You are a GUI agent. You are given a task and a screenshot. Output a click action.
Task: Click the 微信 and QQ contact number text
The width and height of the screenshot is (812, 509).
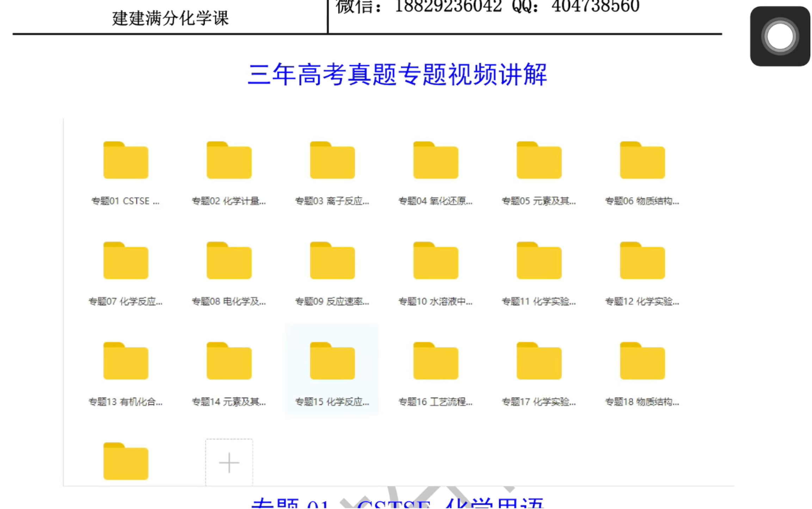[x=487, y=6]
